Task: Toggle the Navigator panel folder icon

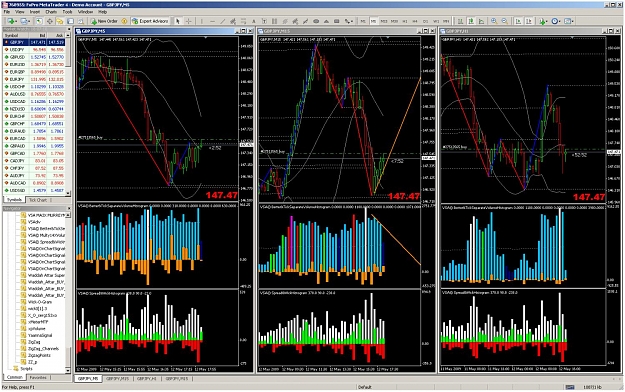Action: (x=60, y=21)
